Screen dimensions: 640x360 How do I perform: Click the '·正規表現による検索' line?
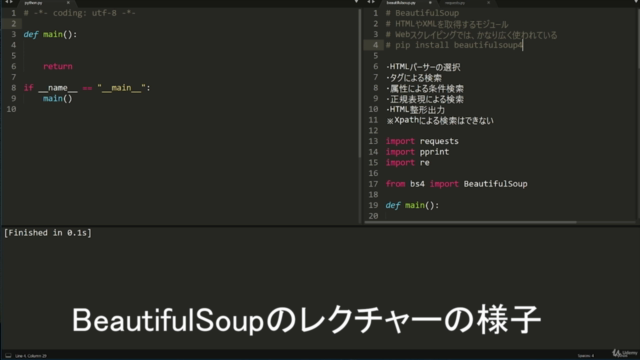click(x=424, y=99)
